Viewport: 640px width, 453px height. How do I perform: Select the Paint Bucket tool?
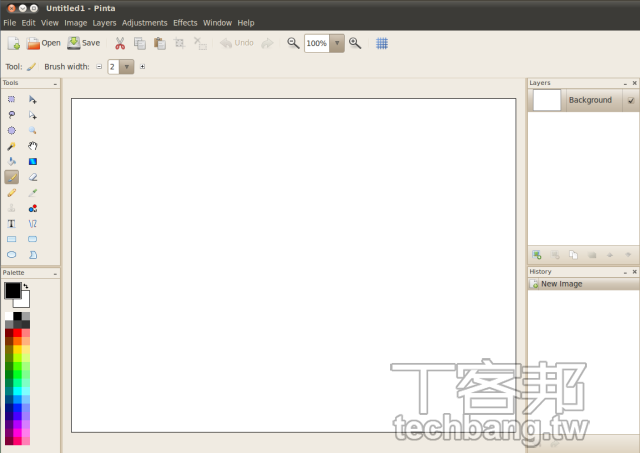pyautogui.click(x=11, y=162)
